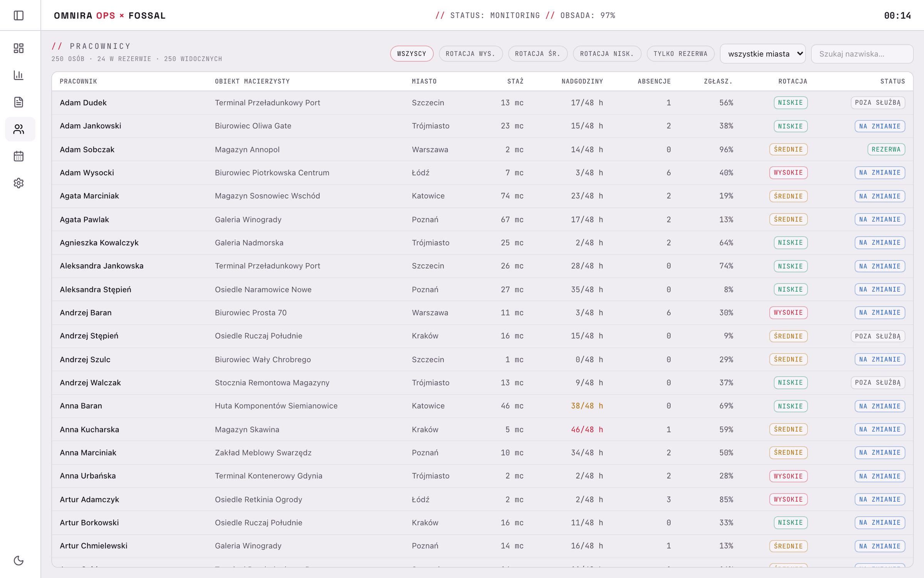
Task: Open the settings gear icon
Action: tap(18, 183)
